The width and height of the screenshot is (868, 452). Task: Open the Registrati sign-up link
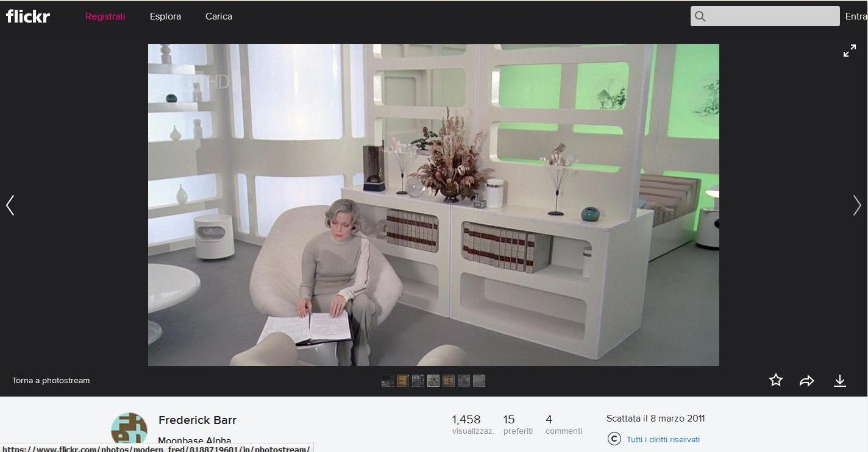coord(105,16)
